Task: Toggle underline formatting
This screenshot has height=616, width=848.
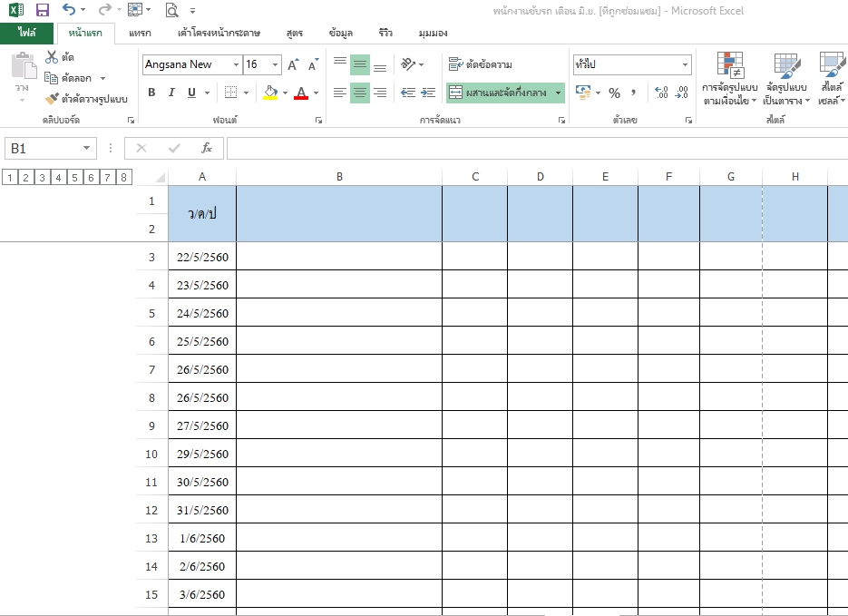Action: click(191, 93)
